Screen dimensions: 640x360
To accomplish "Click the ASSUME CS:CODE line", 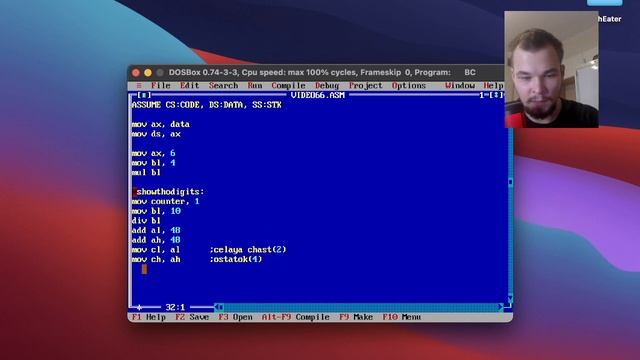I will click(207, 105).
